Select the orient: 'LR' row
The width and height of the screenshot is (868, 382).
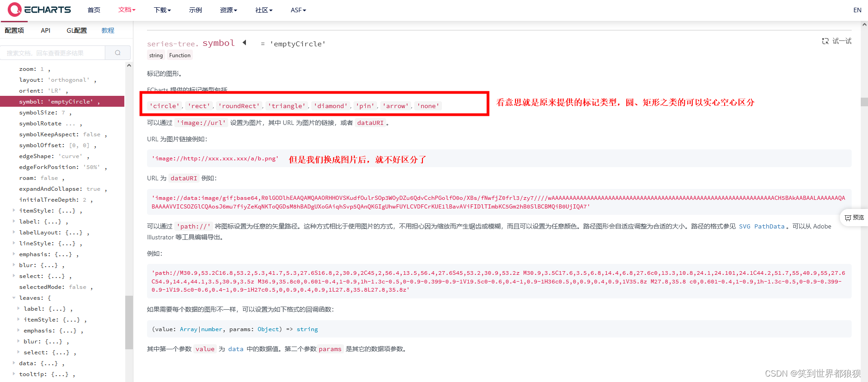point(62,91)
